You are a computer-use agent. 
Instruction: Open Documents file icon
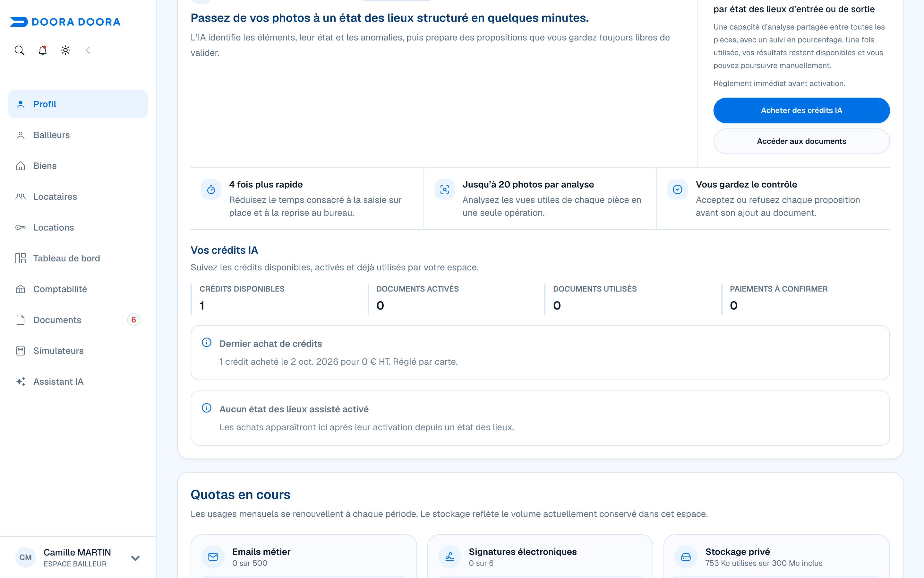point(21,320)
